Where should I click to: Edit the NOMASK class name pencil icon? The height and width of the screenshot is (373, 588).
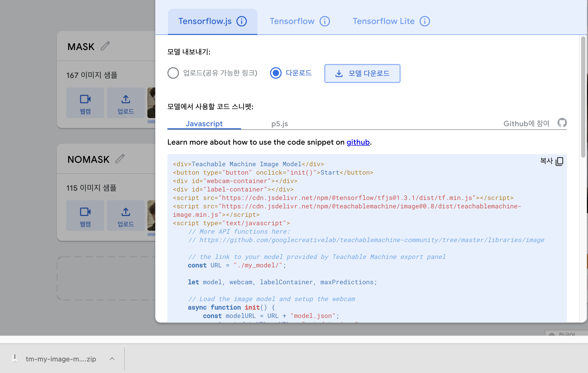pyautogui.click(x=120, y=159)
